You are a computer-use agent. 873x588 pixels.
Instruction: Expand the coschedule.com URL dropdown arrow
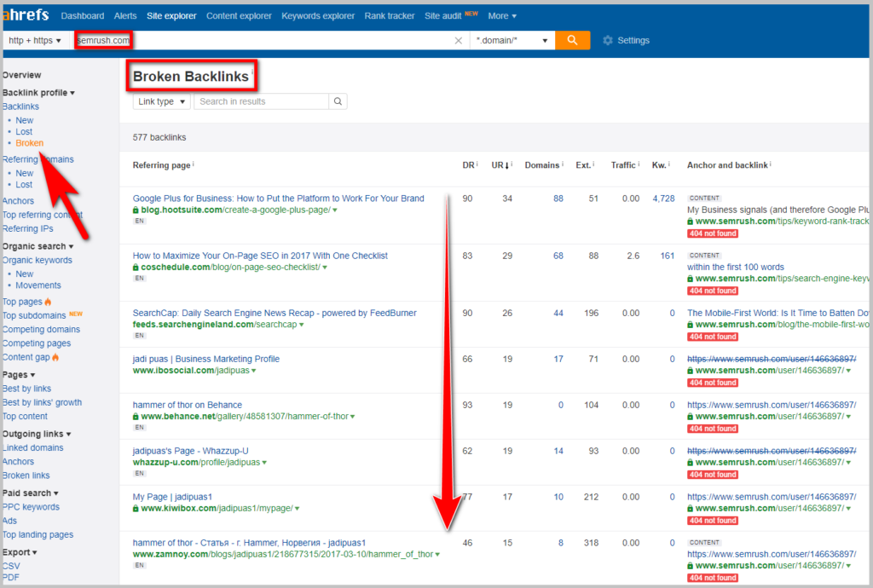pyautogui.click(x=325, y=268)
